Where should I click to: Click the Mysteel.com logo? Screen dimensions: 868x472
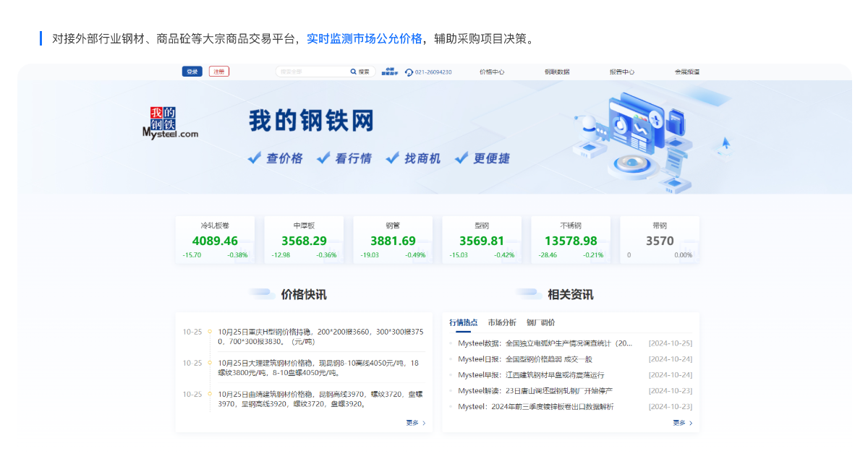click(x=170, y=123)
